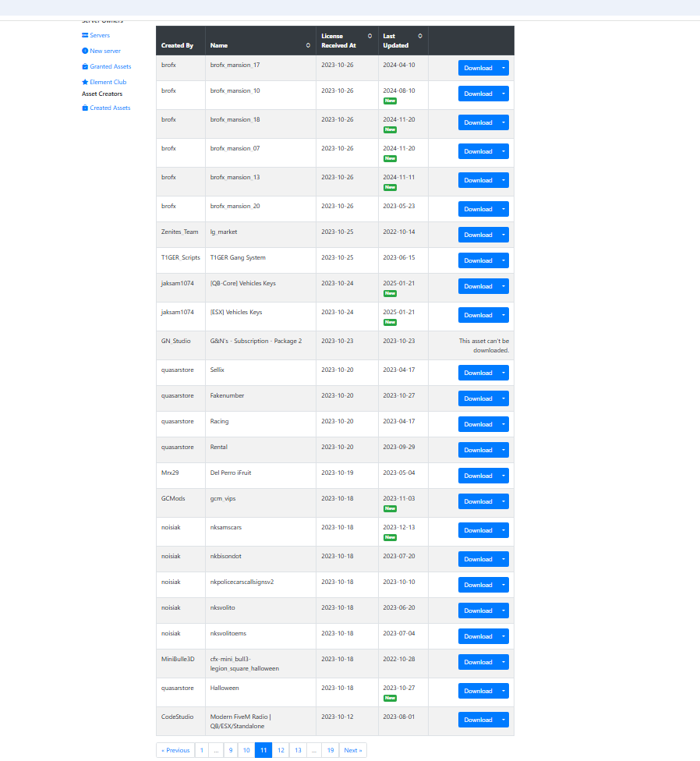Click New badge on brofx_mansion_10 row
This screenshot has height=761, width=700.
[390, 101]
